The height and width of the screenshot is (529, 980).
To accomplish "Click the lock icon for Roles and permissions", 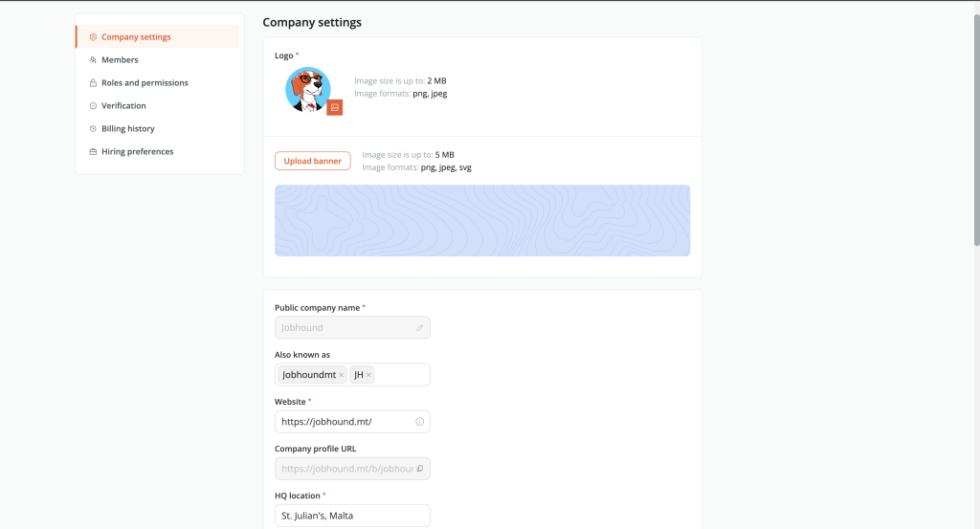I will coord(93,82).
